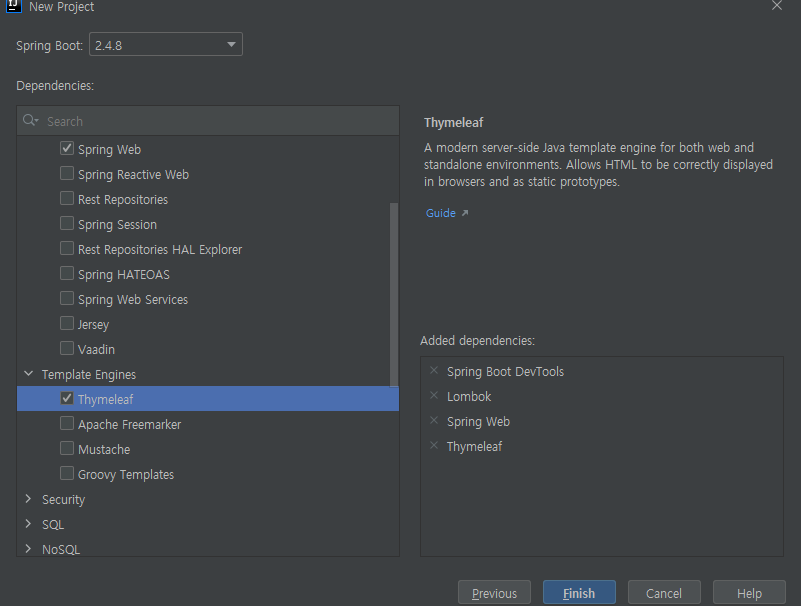Click the search magnifier icon

coord(30,121)
